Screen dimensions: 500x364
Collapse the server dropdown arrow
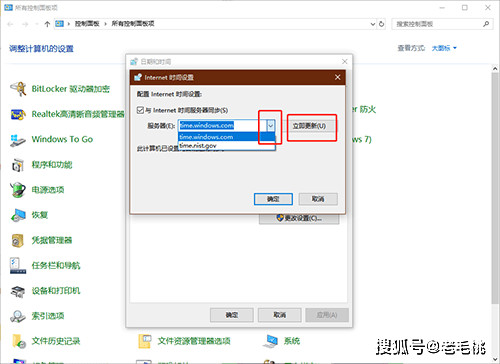pyautogui.click(x=271, y=126)
